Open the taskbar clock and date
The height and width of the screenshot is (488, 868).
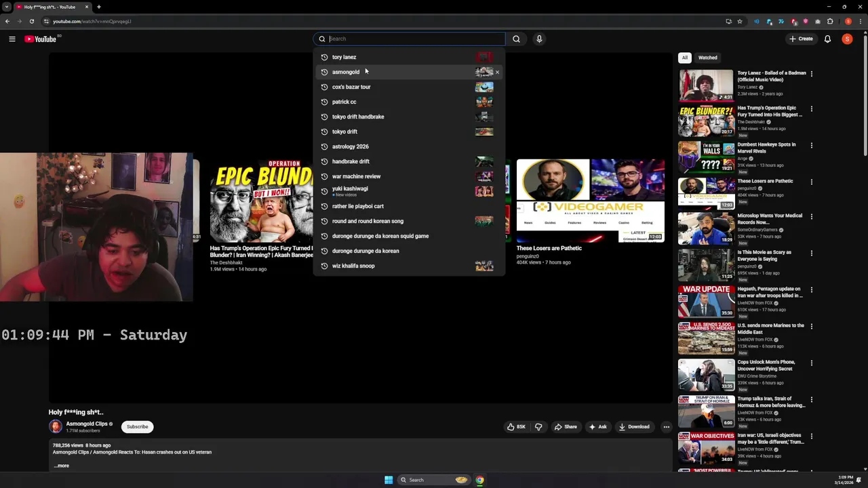point(846,480)
